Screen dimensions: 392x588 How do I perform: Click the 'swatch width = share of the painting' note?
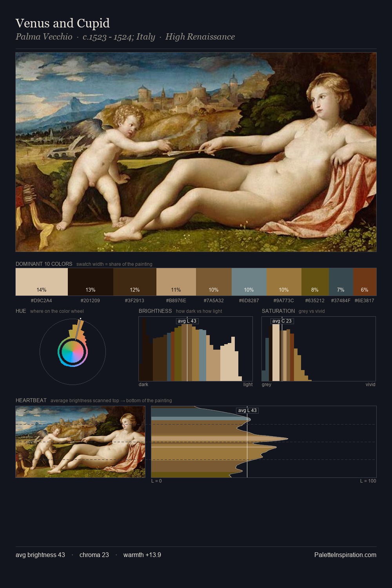(x=114, y=264)
